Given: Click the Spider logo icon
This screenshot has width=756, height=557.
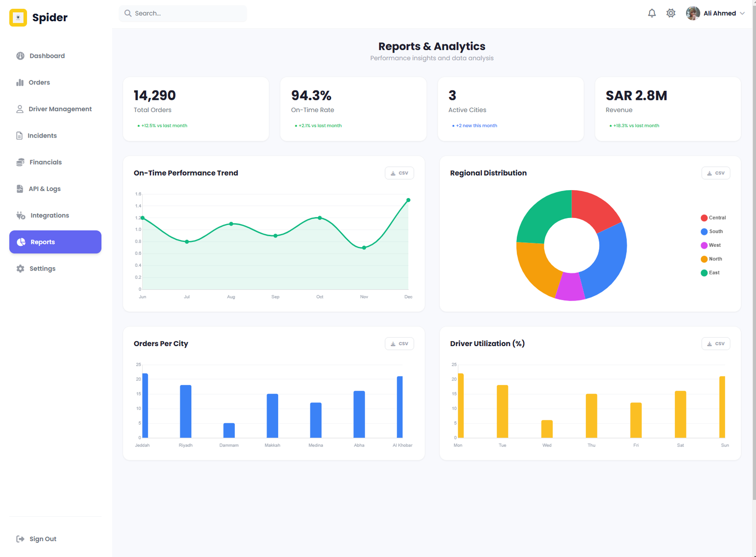Looking at the screenshot, I should pyautogui.click(x=18, y=17).
